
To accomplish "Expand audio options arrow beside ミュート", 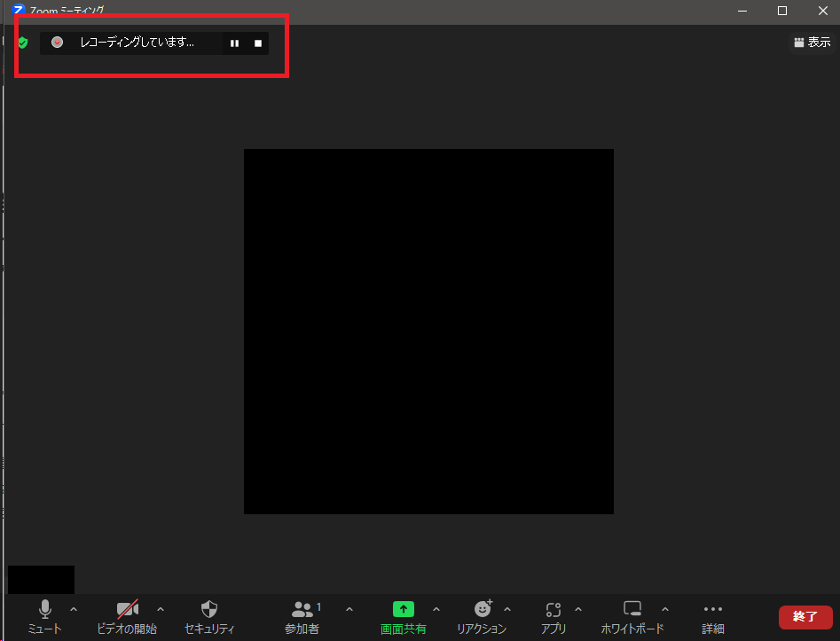I will (74, 609).
